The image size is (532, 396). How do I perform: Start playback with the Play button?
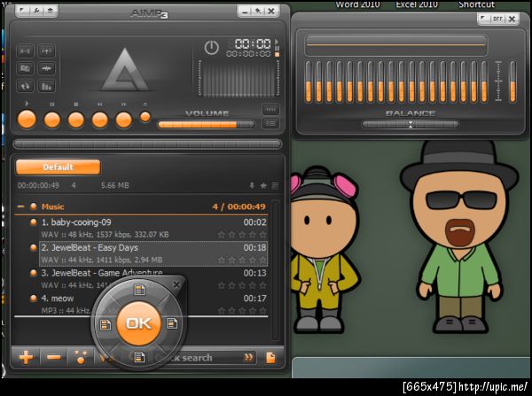(27, 120)
